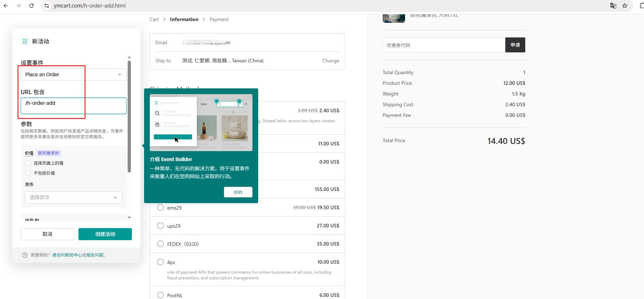Open the Place an Order event dropdown
Image resolution: width=644 pixels, height=299 pixels.
(x=73, y=74)
